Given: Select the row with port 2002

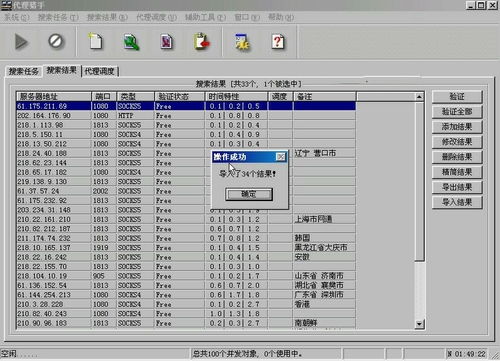Looking at the screenshot, I should 186,191.
